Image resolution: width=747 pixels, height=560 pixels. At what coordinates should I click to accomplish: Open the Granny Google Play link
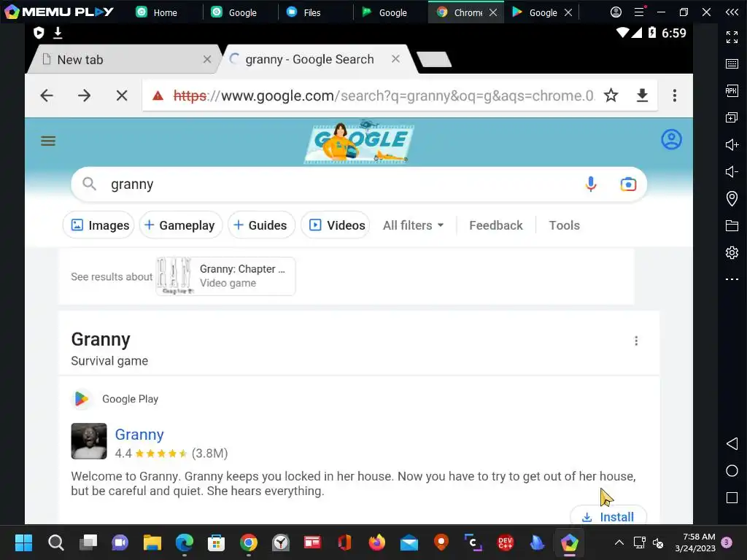[x=139, y=435]
